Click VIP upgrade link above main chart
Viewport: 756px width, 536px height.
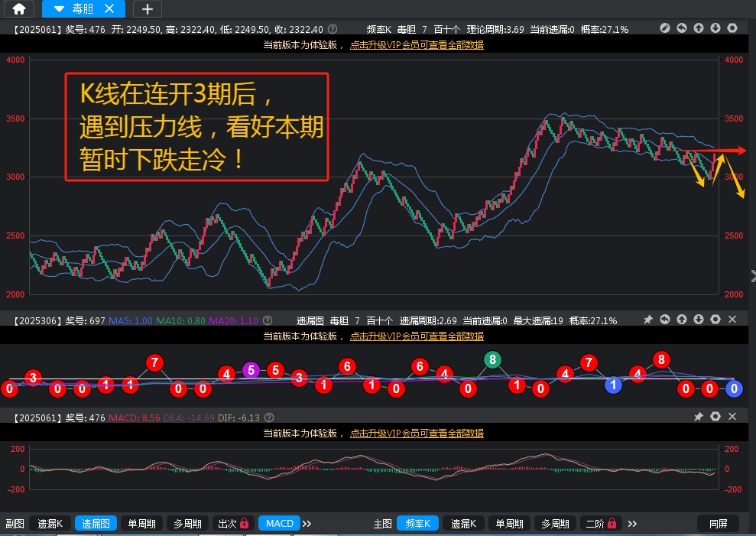click(x=417, y=44)
